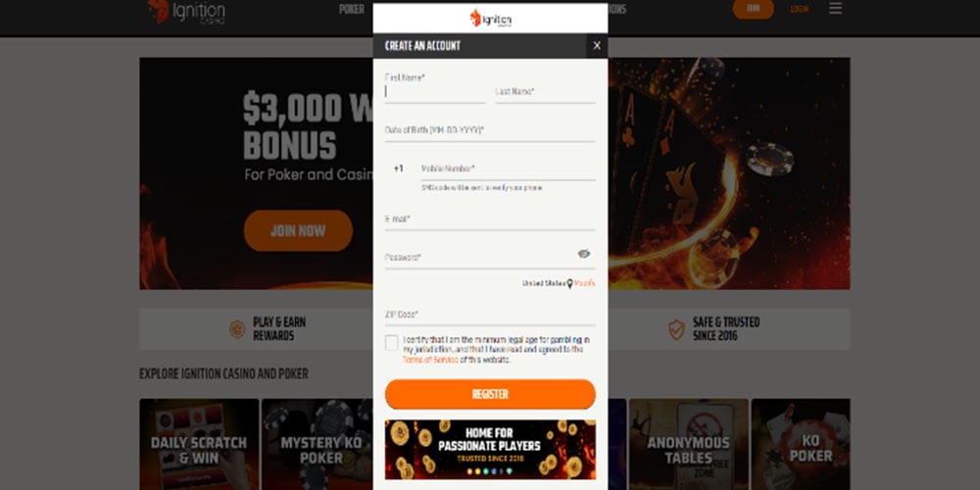
Task: Open the +1 country code selector
Action: click(399, 169)
